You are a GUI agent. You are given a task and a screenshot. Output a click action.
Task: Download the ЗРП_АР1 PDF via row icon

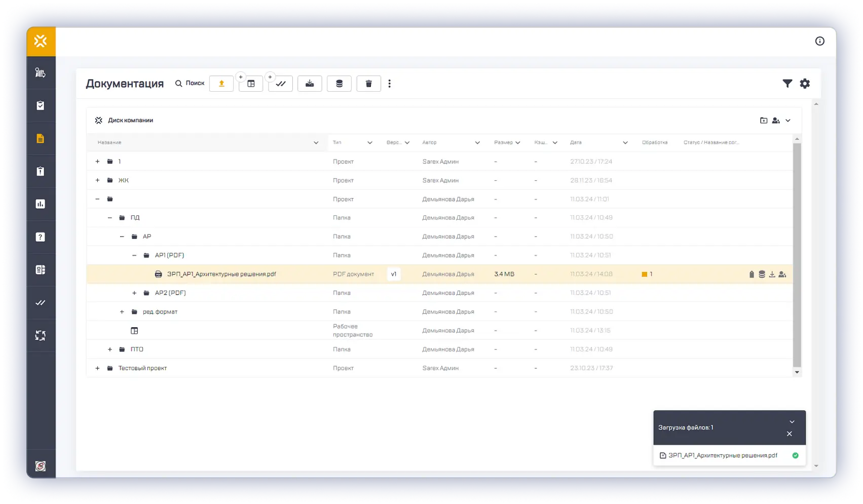[772, 274]
